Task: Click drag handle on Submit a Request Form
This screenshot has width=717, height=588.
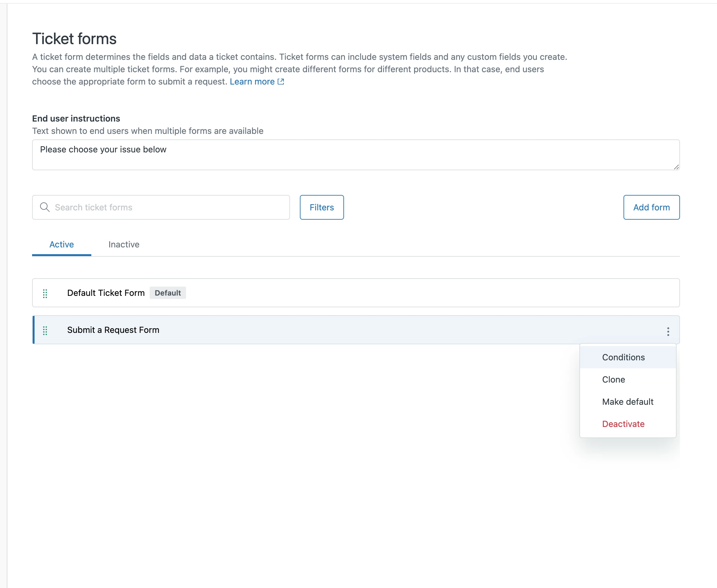Action: (x=45, y=330)
